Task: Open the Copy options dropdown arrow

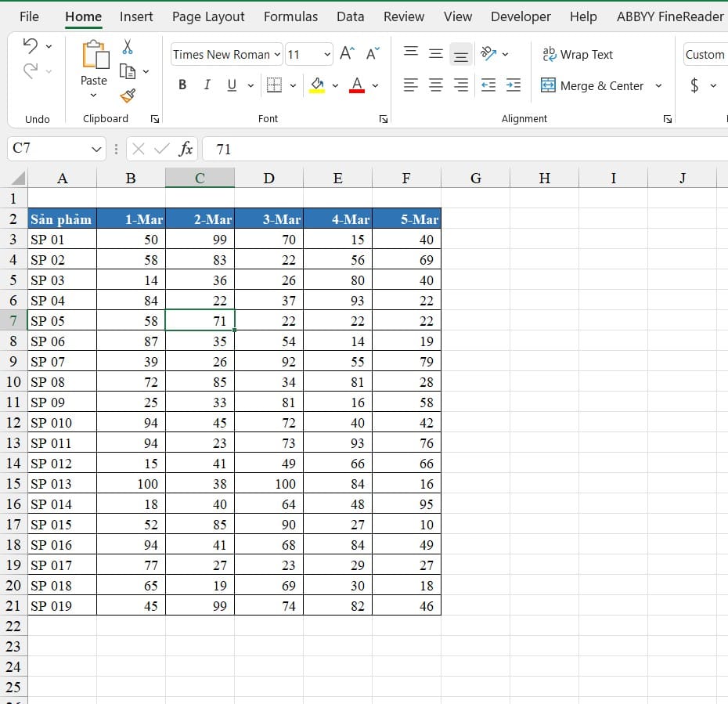Action: coord(146,71)
